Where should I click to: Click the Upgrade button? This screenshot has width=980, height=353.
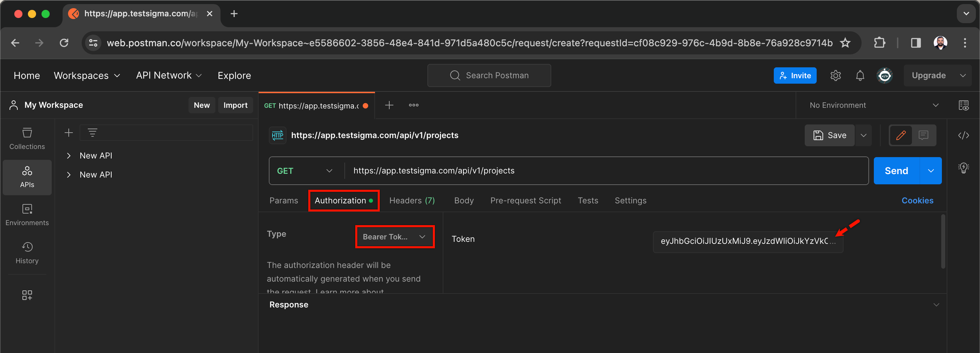tap(928, 76)
